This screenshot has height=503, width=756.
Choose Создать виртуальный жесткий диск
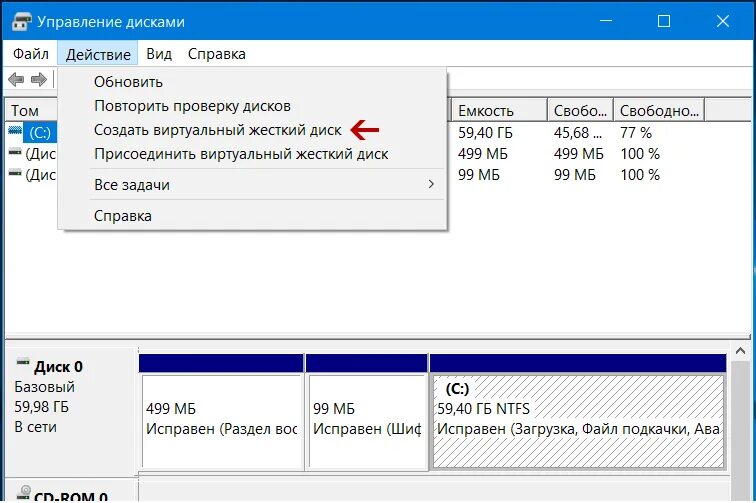point(217,130)
